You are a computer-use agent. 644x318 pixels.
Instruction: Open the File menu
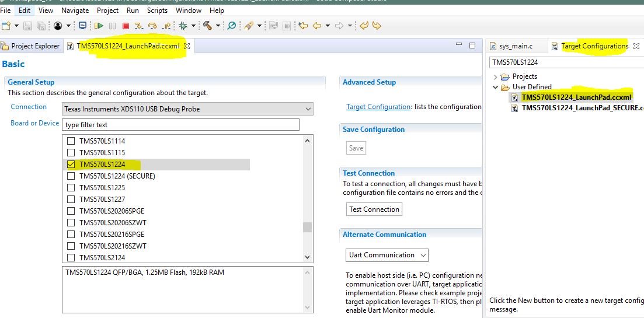pos(5,11)
